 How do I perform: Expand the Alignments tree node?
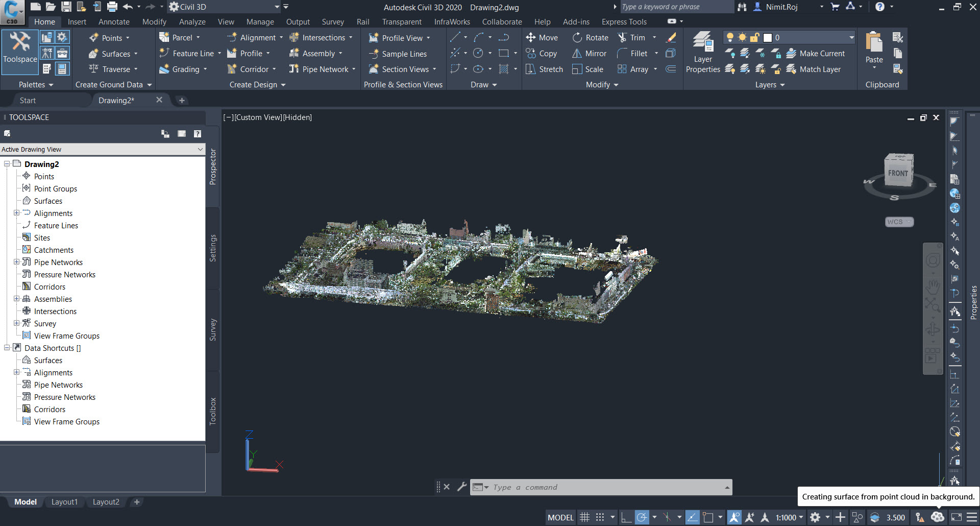coord(17,213)
